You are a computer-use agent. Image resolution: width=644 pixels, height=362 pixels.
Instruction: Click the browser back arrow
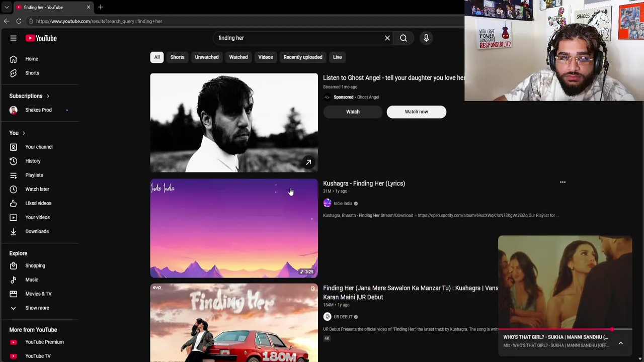coord(7,21)
